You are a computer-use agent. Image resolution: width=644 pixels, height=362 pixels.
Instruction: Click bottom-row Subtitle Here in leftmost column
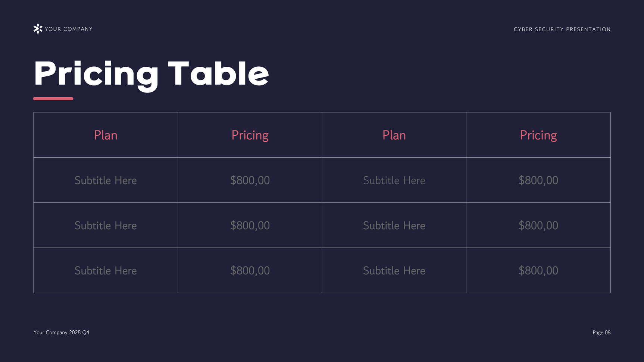click(x=106, y=271)
